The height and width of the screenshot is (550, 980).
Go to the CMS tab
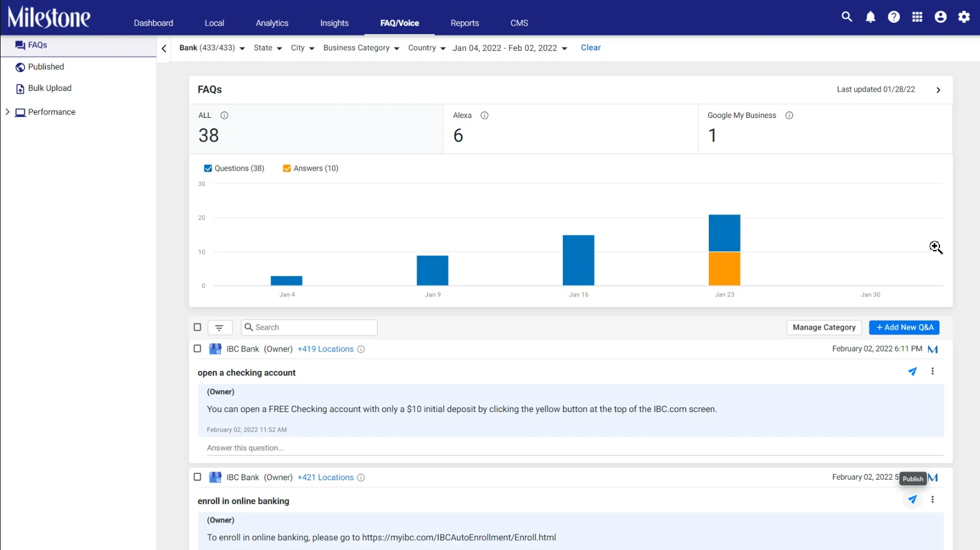coord(519,23)
